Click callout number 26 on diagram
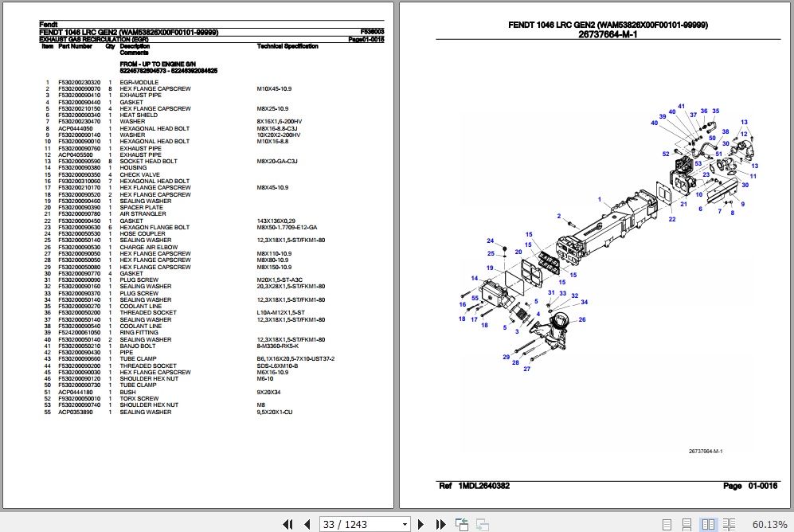The image size is (794, 532). (581, 320)
